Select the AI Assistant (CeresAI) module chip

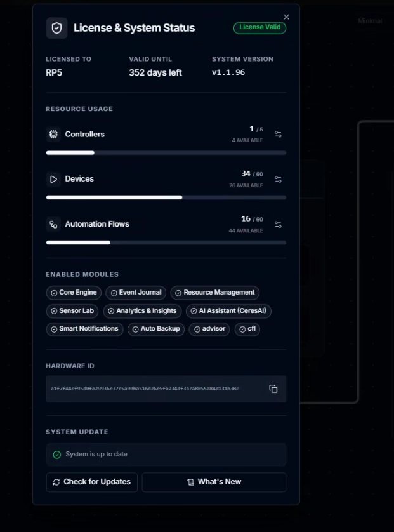tap(228, 311)
